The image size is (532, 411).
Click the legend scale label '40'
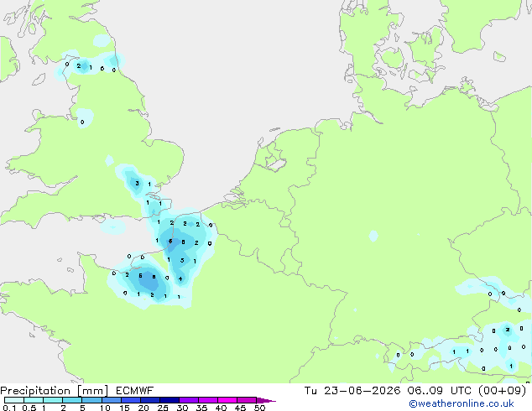(x=221, y=408)
